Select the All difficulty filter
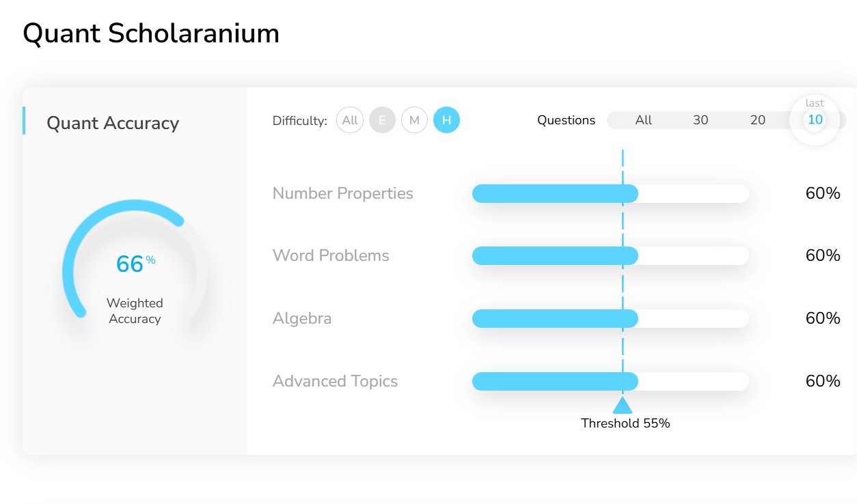The height and width of the screenshot is (504, 857). tap(350, 121)
